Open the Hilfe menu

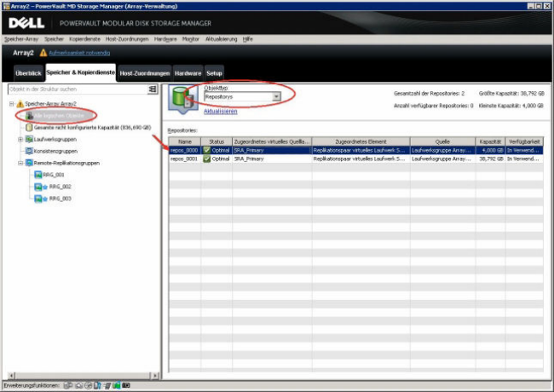coord(248,39)
